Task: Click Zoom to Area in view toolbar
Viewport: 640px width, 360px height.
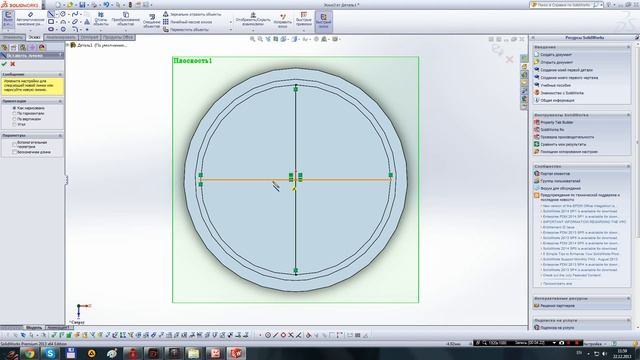Action: click(260, 39)
